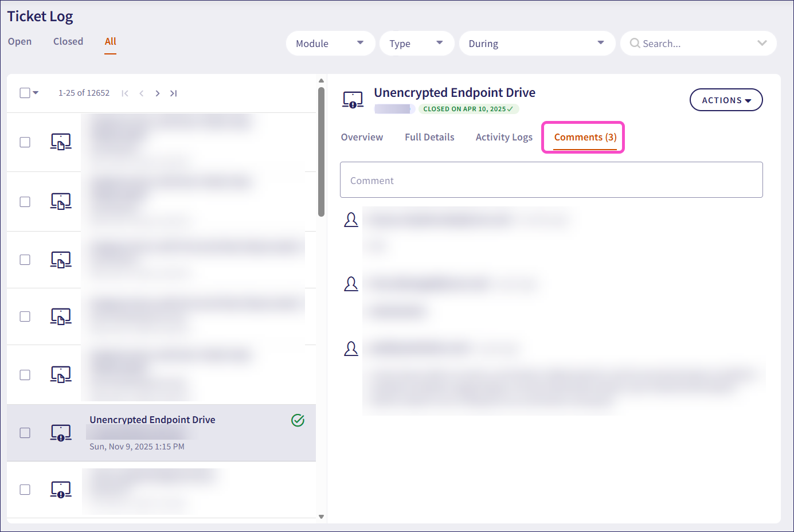Open the ACTIONS button menu
The width and height of the screenshot is (794, 532).
coord(726,100)
